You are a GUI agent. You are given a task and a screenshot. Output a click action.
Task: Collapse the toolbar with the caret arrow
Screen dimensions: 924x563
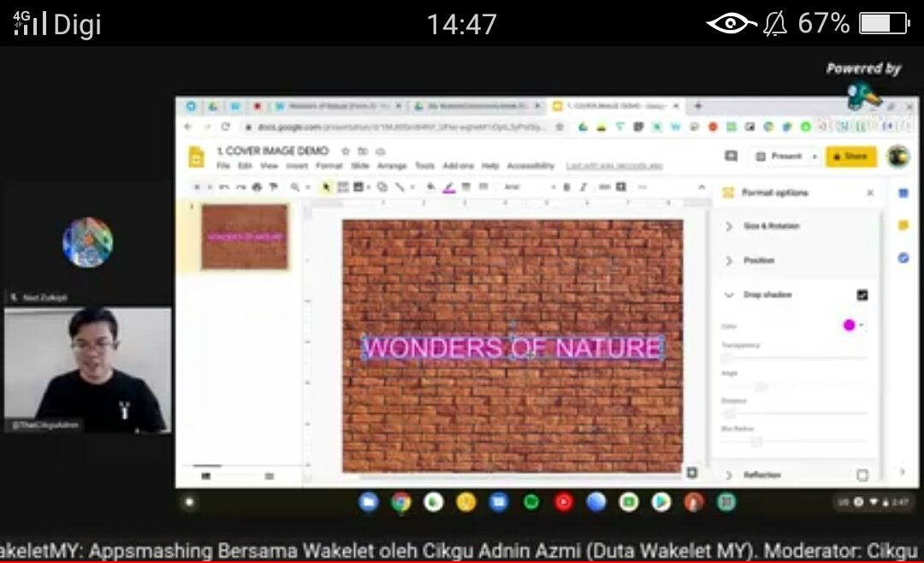point(702,187)
